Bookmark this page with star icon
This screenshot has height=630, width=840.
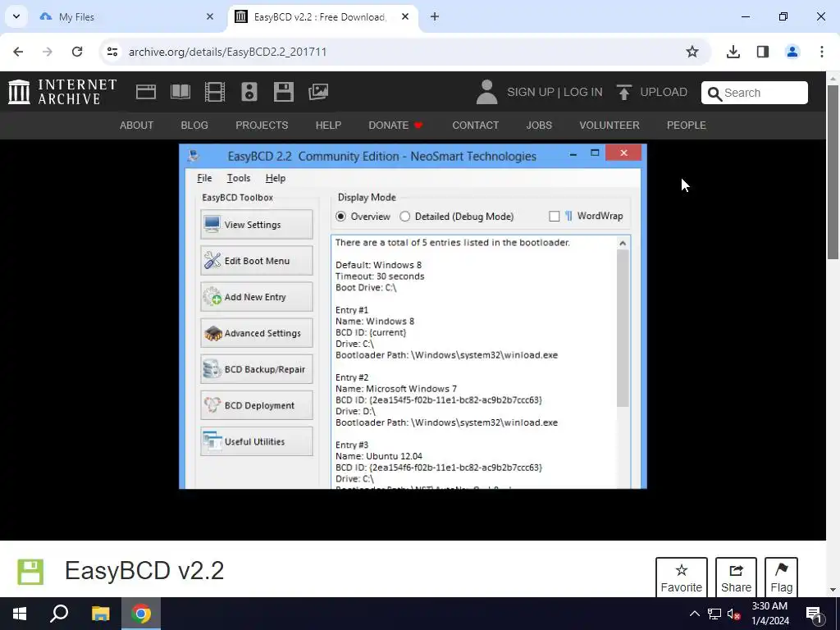point(692,52)
